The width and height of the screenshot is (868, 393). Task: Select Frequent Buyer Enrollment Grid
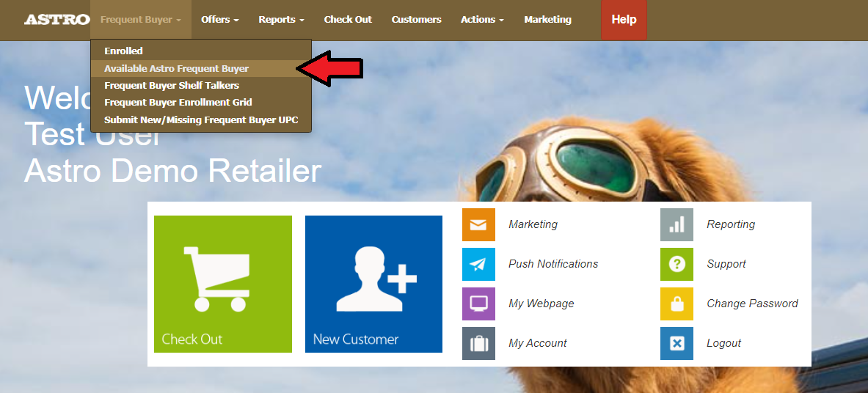(201, 103)
